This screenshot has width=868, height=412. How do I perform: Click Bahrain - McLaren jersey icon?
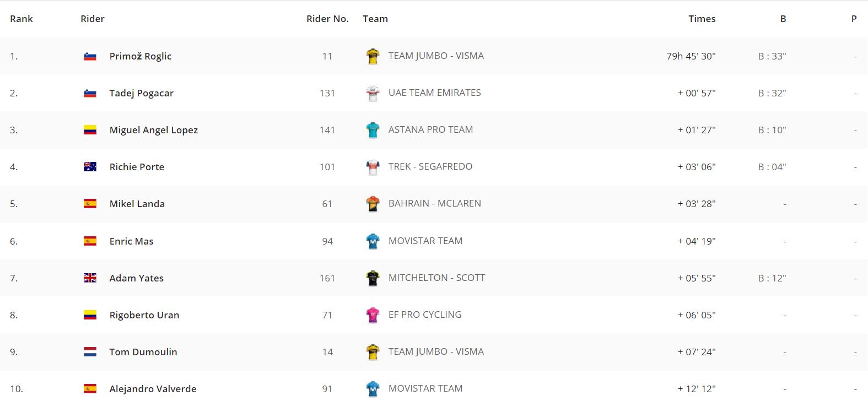click(373, 204)
